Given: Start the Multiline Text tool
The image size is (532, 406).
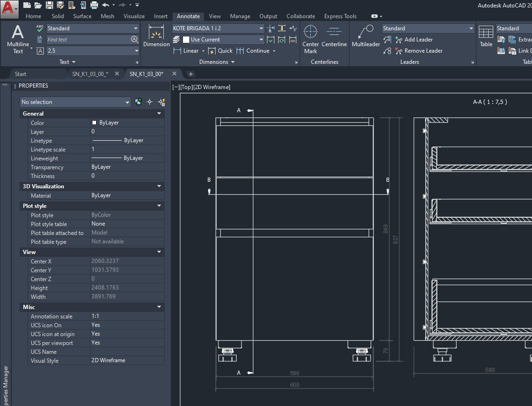Looking at the screenshot, I should coord(18,39).
